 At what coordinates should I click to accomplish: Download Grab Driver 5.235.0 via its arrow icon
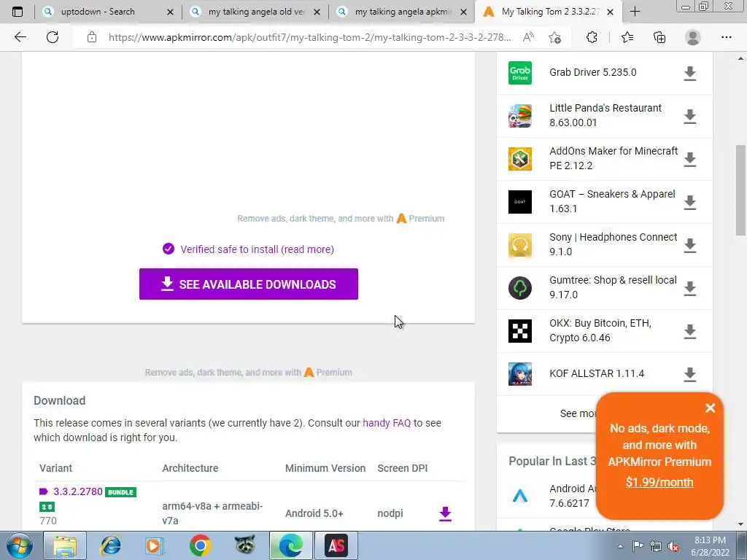pos(690,74)
